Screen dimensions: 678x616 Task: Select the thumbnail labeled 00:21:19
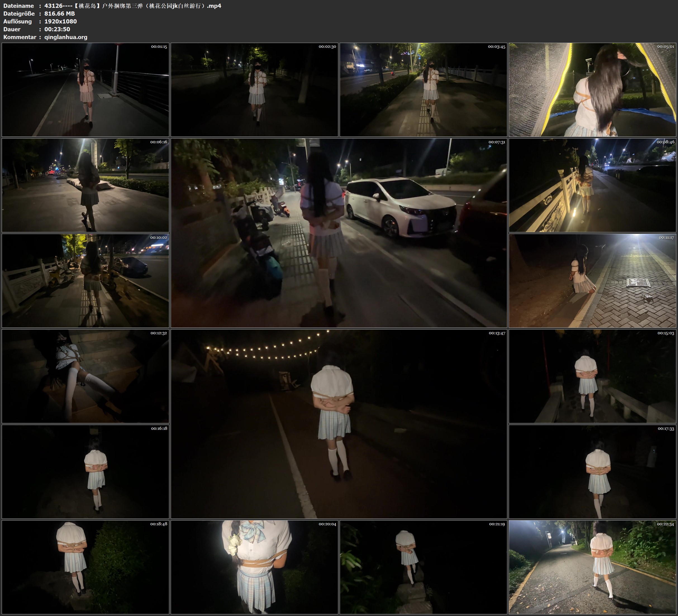423,567
